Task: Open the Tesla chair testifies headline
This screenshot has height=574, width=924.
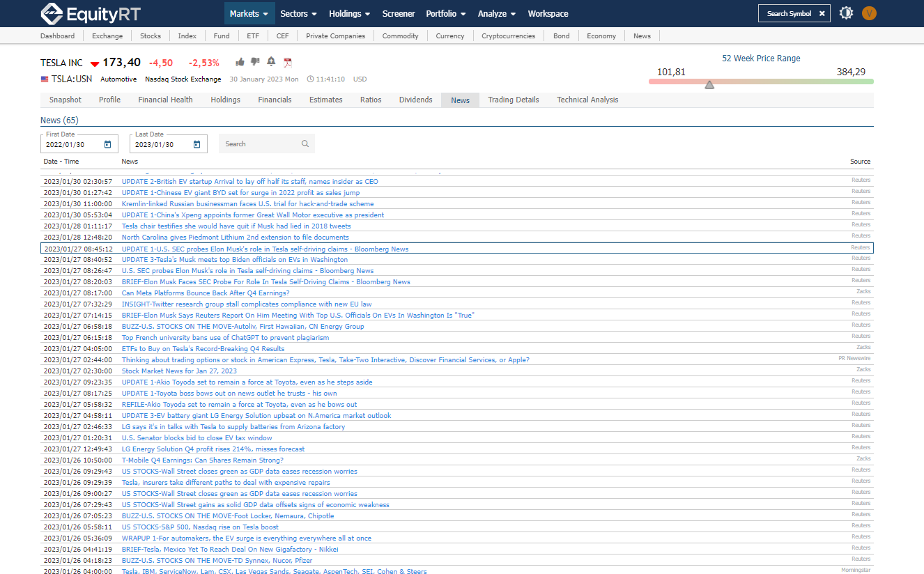Action: pyautogui.click(x=236, y=226)
